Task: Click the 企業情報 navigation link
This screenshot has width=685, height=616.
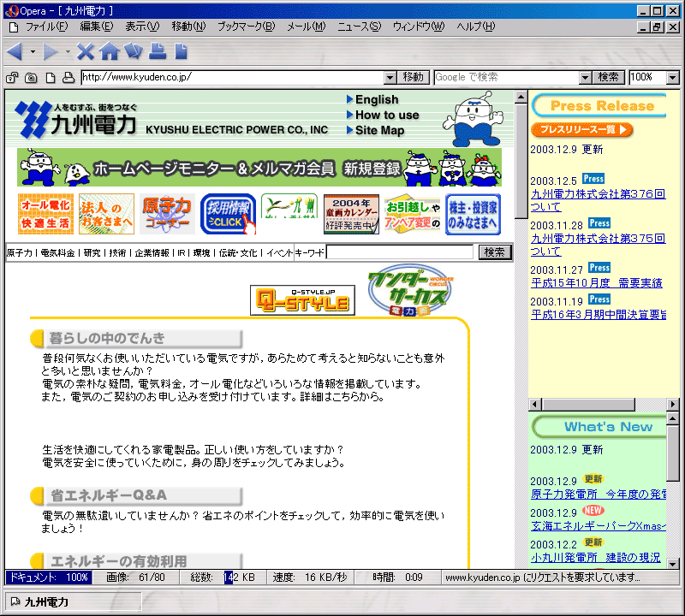Action: point(152,252)
